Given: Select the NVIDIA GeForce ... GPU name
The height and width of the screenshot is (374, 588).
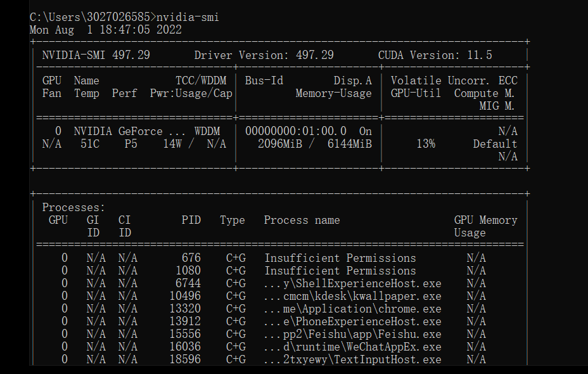Looking at the screenshot, I should (x=129, y=131).
